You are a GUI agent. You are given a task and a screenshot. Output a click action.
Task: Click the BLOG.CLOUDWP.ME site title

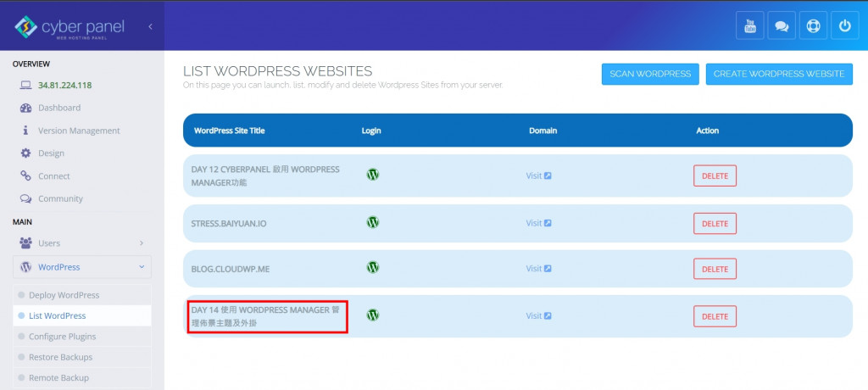[x=231, y=269]
